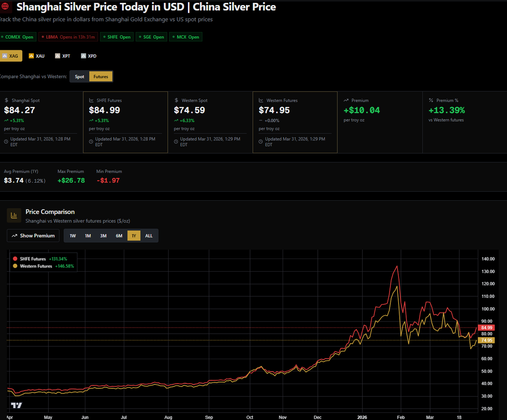Enable the Show Premium overlay
The image size is (507, 420).
34,235
